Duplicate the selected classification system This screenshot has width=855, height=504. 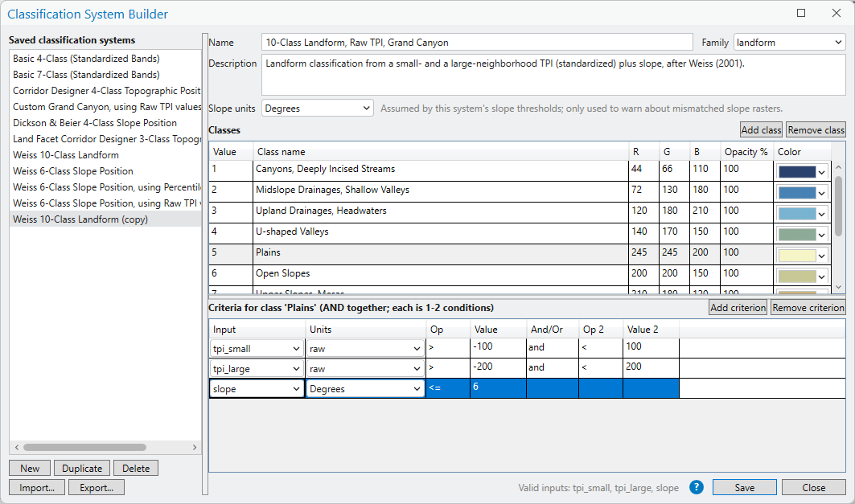(82, 468)
